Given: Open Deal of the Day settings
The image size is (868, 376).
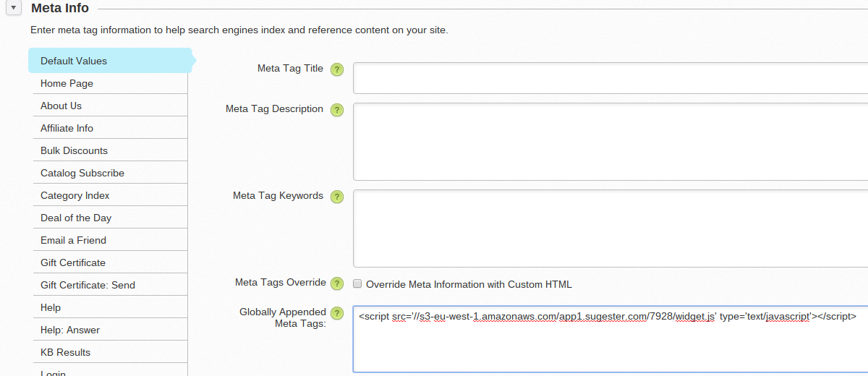Looking at the screenshot, I should [76, 218].
